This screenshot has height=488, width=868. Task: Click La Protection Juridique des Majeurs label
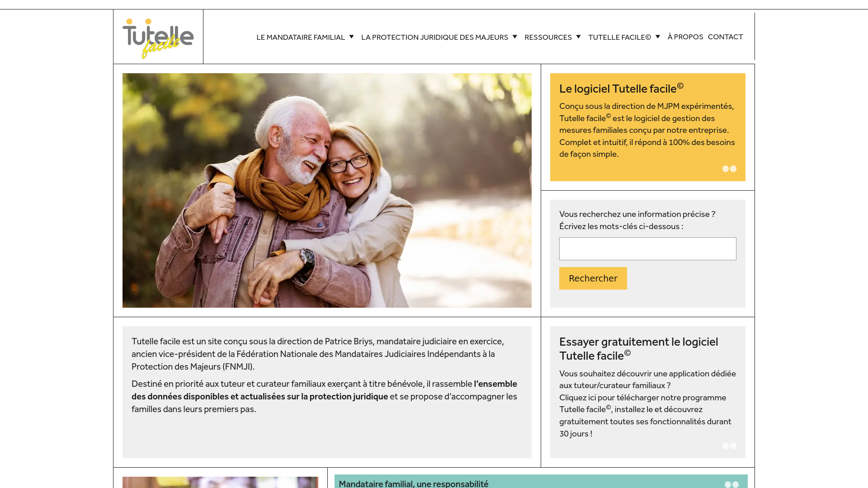tap(434, 37)
